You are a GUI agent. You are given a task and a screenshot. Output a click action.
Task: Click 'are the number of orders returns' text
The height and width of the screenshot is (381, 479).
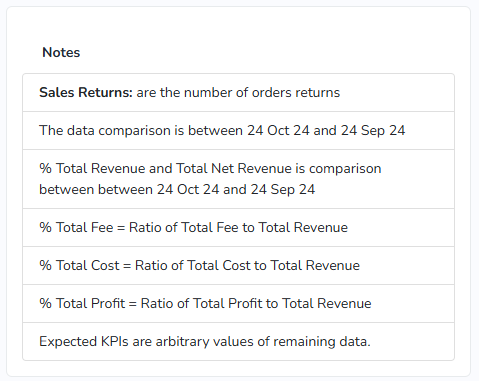click(238, 92)
